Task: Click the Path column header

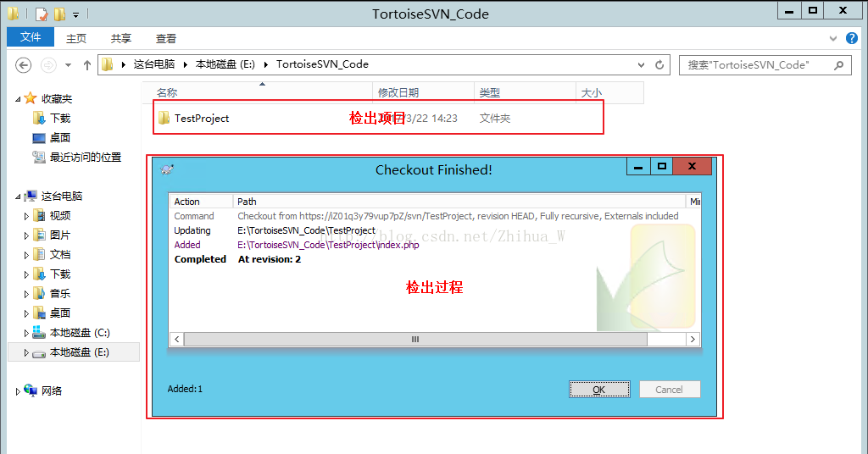Action: [x=459, y=202]
